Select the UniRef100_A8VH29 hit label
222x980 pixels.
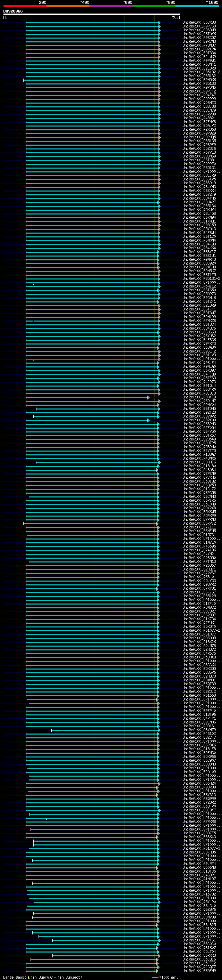pos(199,730)
